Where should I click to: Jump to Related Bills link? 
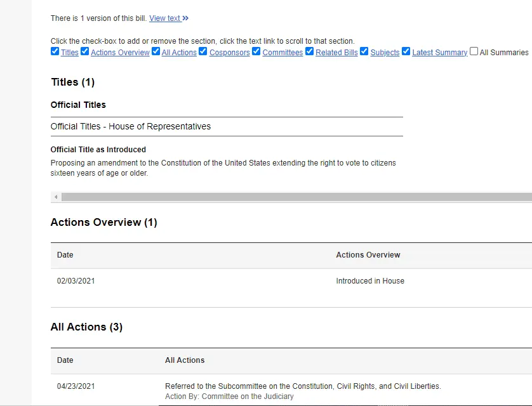336,53
